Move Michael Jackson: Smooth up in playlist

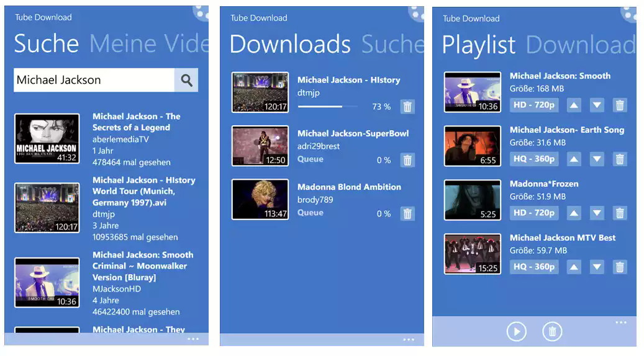[x=574, y=105]
